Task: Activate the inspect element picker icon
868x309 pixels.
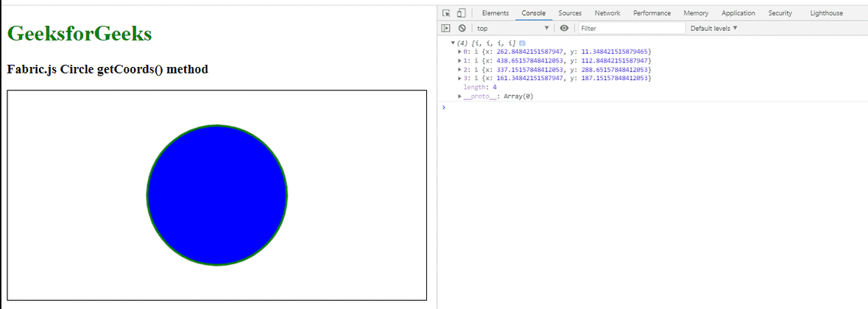Action: point(447,13)
